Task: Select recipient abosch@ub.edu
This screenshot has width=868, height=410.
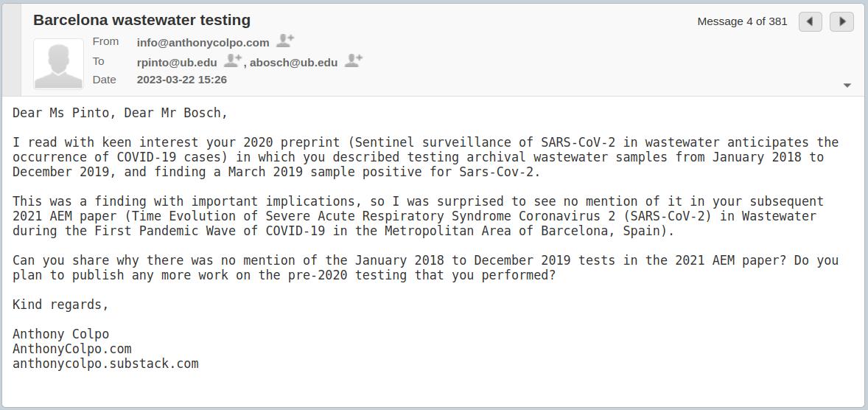Action: click(x=293, y=63)
